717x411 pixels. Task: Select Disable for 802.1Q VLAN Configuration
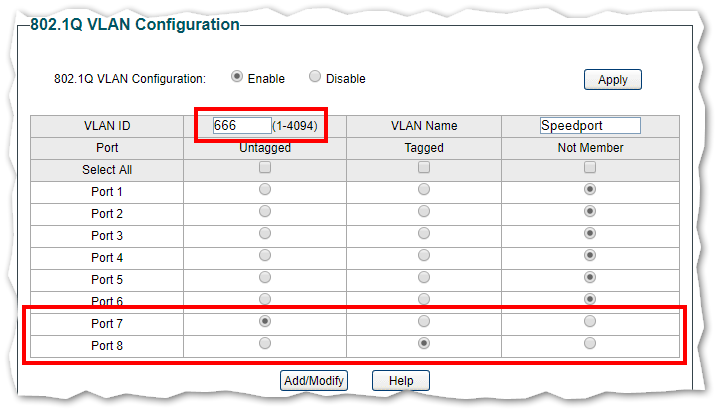click(315, 77)
